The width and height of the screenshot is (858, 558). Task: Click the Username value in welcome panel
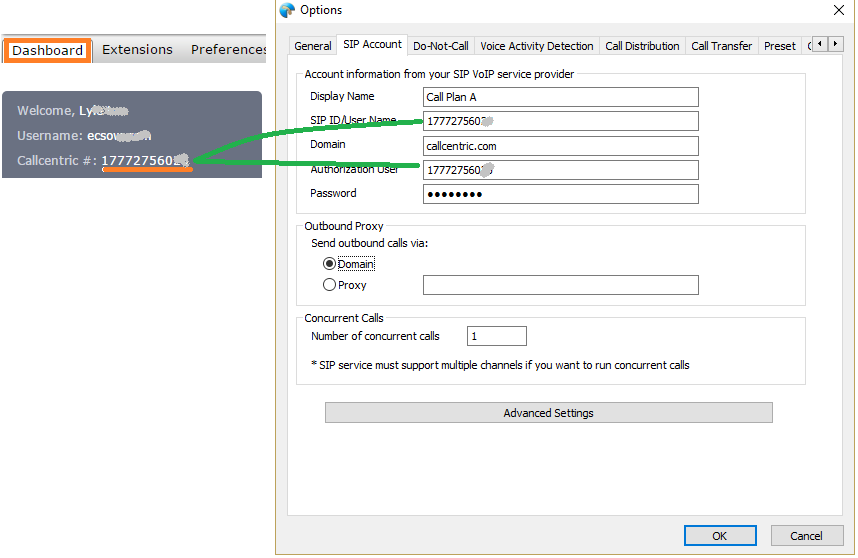coord(119,135)
